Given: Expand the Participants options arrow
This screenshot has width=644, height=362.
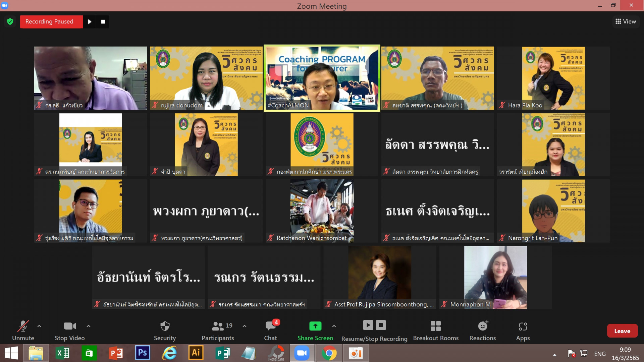Looking at the screenshot, I should tap(245, 326).
